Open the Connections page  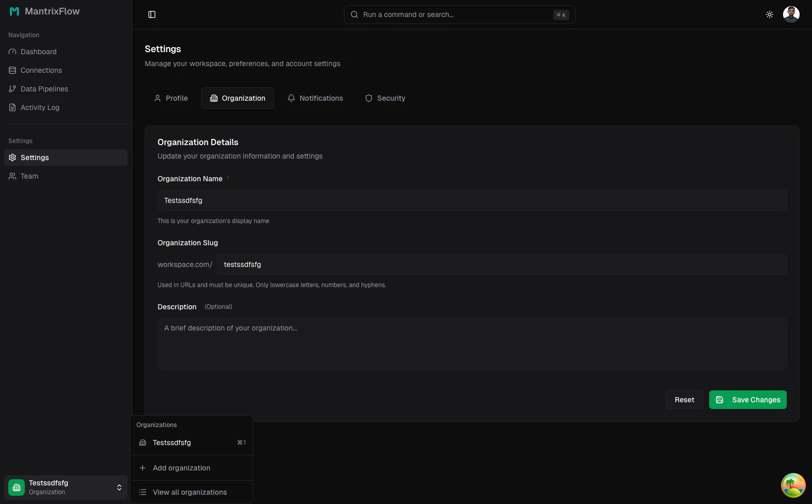point(66,70)
